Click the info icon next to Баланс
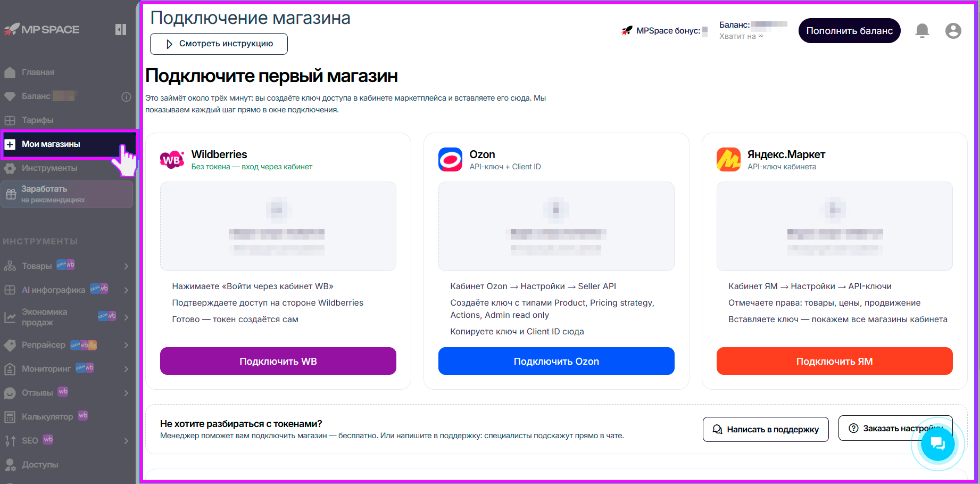Image resolution: width=980 pixels, height=484 pixels. (x=126, y=97)
